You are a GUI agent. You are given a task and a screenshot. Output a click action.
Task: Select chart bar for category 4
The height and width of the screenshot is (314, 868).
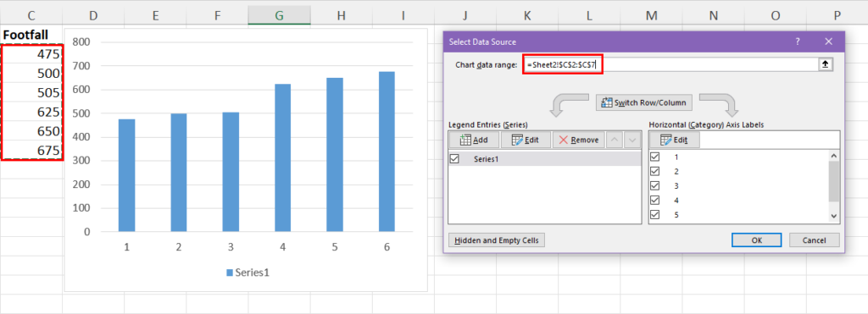[x=283, y=157]
